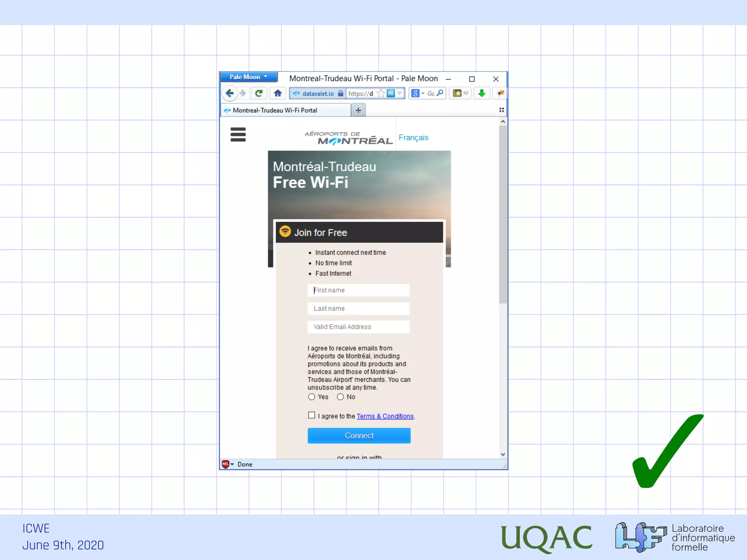The width and height of the screenshot is (747, 560).
Task: Open a new tab with the plus button
Action: click(358, 110)
